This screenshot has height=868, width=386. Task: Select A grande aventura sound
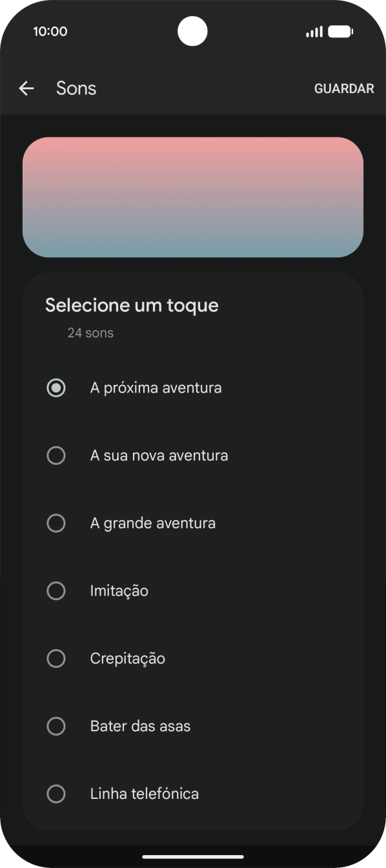56,523
